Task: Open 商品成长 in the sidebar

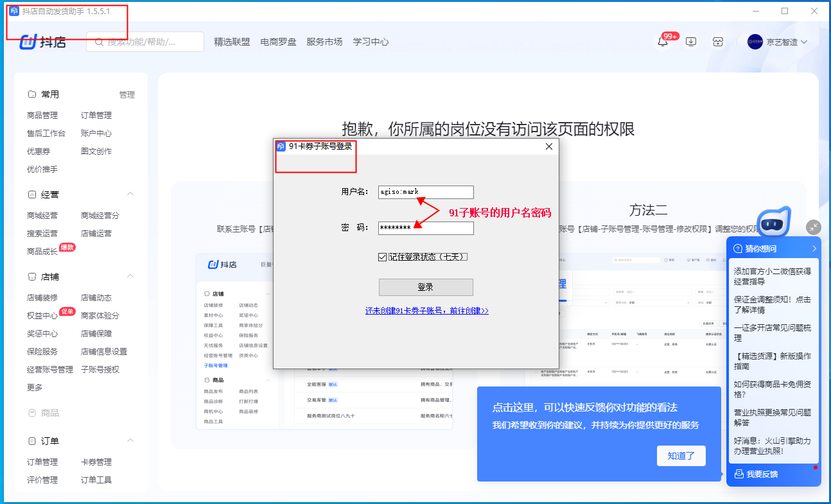Action: pos(42,252)
